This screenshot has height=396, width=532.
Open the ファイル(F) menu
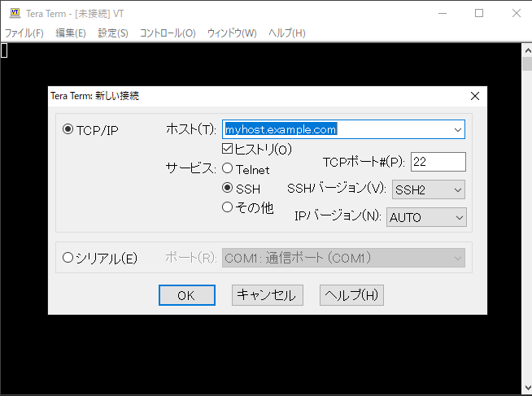(24, 33)
